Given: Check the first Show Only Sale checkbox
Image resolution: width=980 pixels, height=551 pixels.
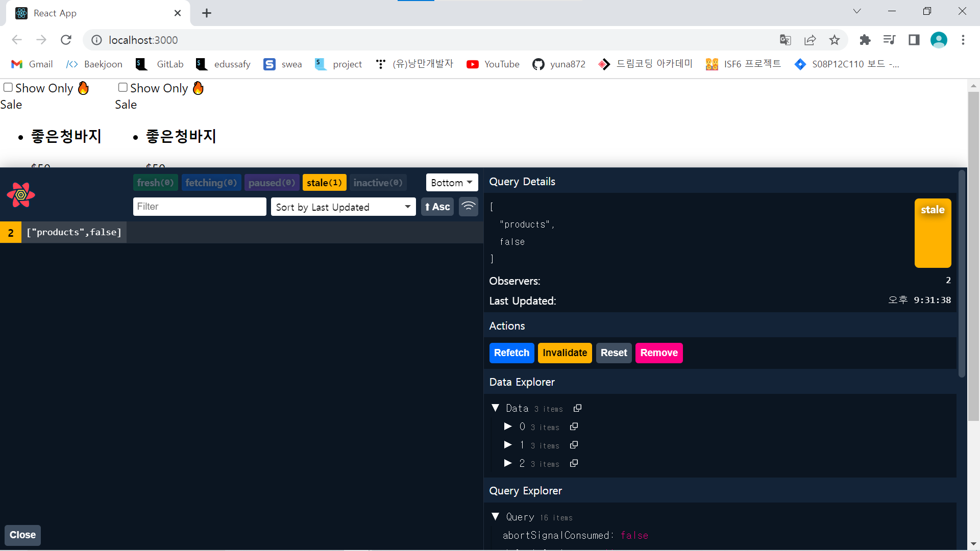Looking at the screenshot, I should [8, 87].
